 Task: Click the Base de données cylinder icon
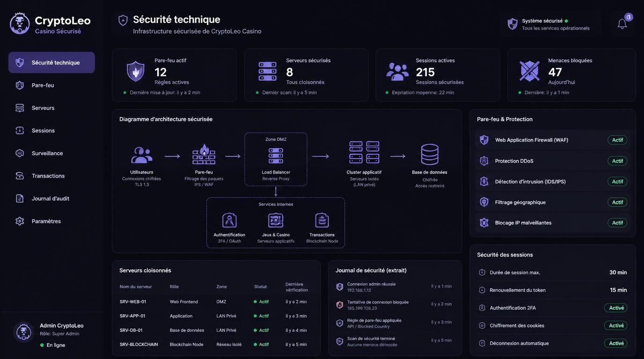430,154
